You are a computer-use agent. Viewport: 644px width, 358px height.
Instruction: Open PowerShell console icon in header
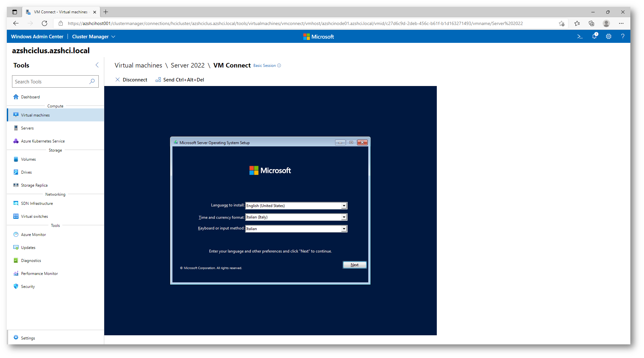point(580,37)
